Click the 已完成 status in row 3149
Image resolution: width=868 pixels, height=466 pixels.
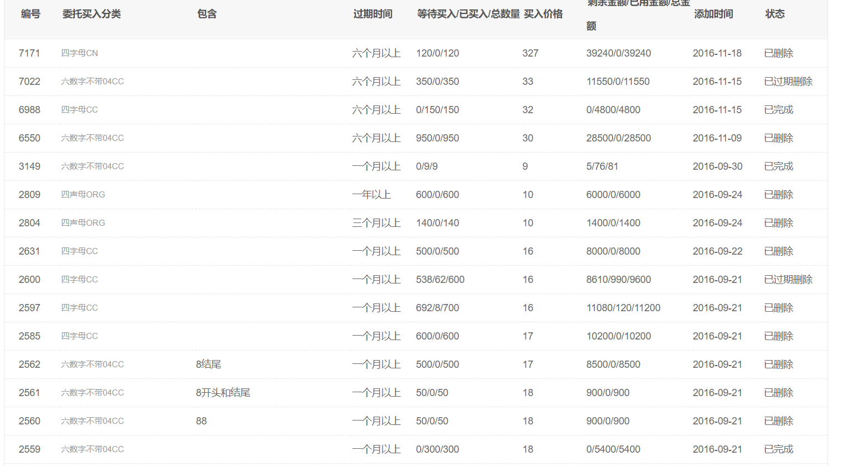tap(778, 166)
